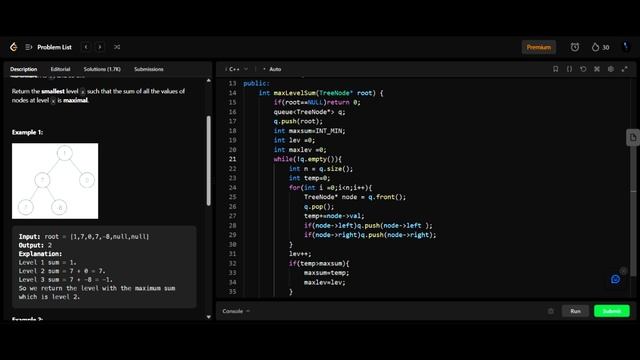This screenshot has height=360, width=640.
Task: Open the Problem List panel icon
Action: [x=29, y=47]
